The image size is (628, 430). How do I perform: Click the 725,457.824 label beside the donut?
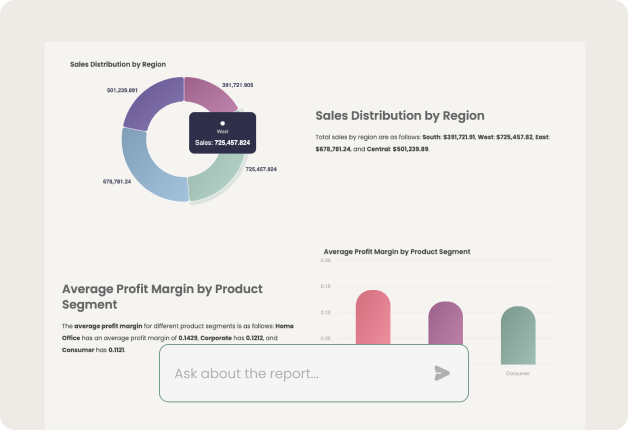point(261,169)
